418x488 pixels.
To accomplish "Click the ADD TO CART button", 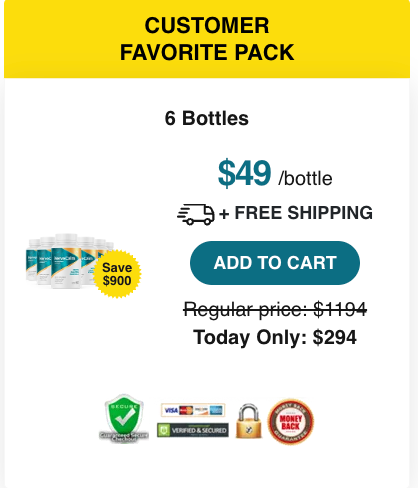I will coord(275,263).
